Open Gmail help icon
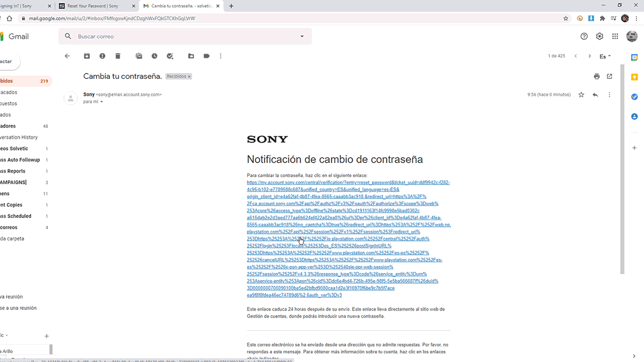644x362 pixels. point(584,36)
